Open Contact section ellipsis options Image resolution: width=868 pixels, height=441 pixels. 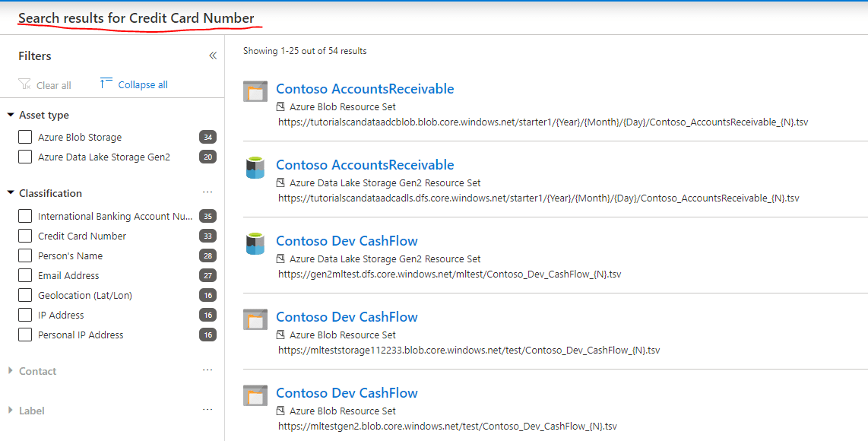207,370
